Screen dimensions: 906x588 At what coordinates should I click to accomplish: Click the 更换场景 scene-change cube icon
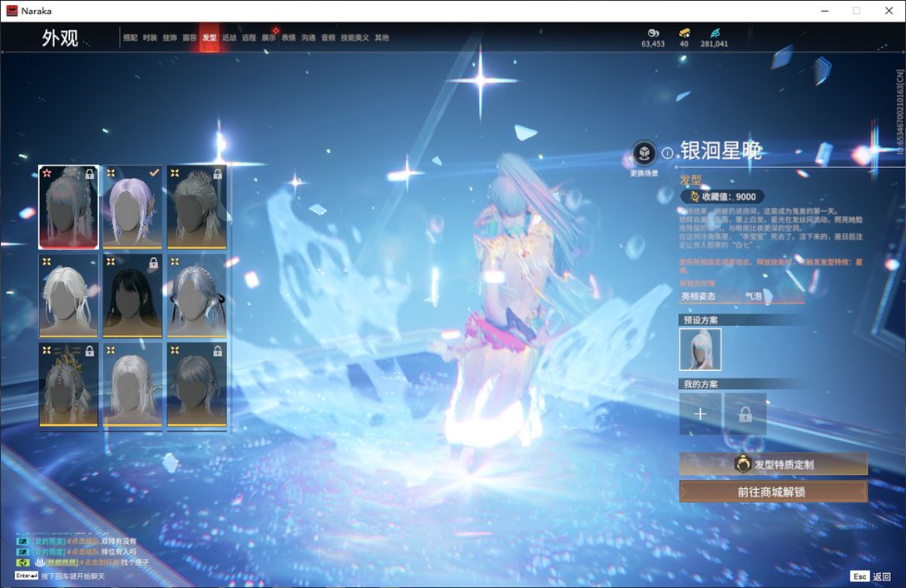point(644,154)
